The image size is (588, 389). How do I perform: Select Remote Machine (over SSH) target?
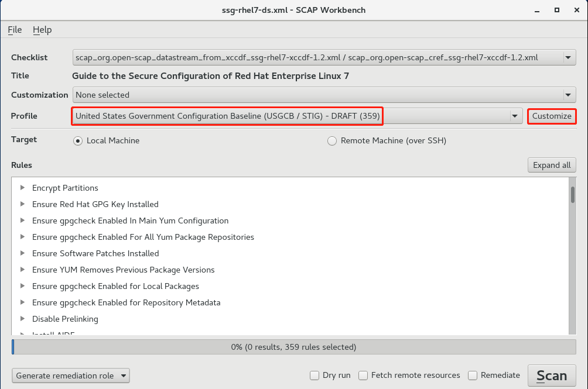(x=332, y=140)
